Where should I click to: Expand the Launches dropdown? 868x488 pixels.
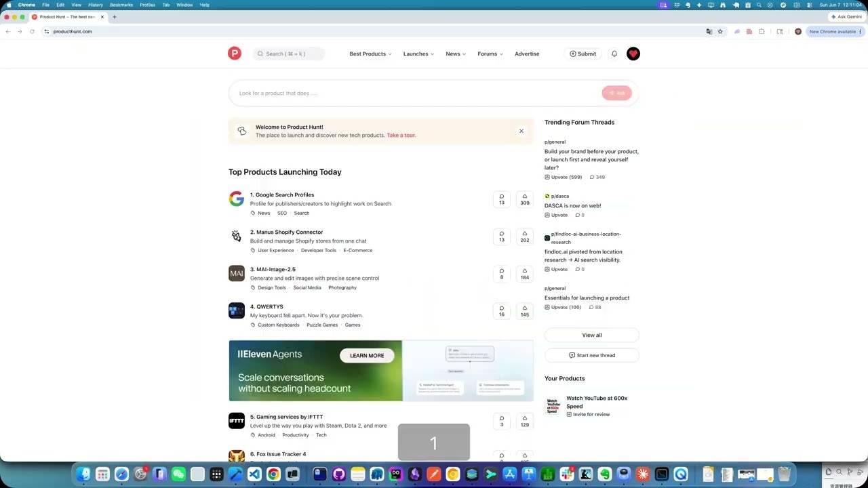418,54
